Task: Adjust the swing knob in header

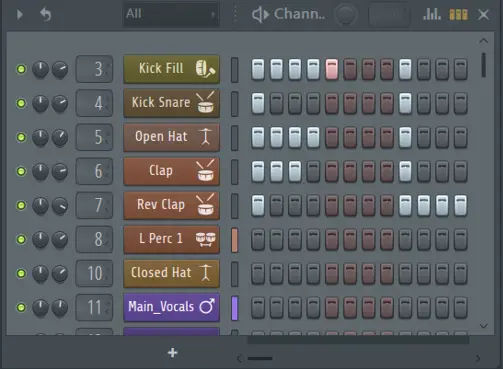Action: [345, 15]
